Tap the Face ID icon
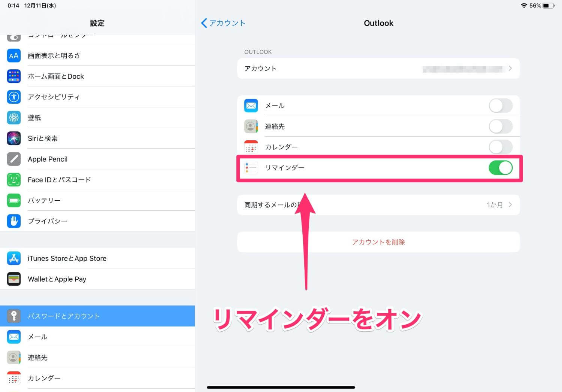The image size is (562, 392). 14,180
